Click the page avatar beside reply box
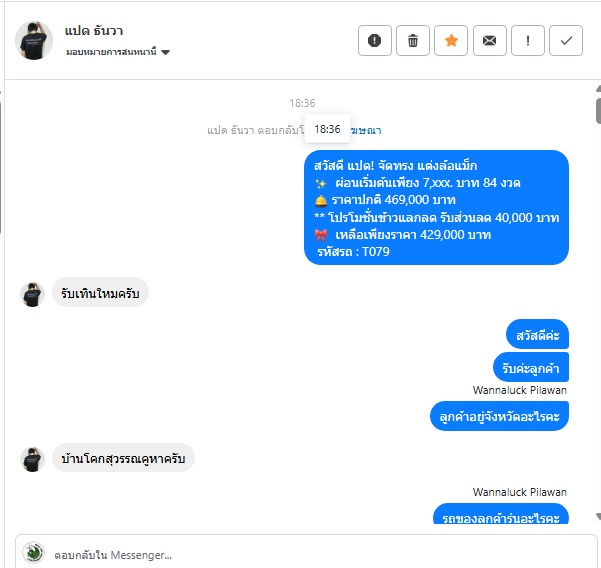Viewport: 601px width, 568px height. click(33, 553)
